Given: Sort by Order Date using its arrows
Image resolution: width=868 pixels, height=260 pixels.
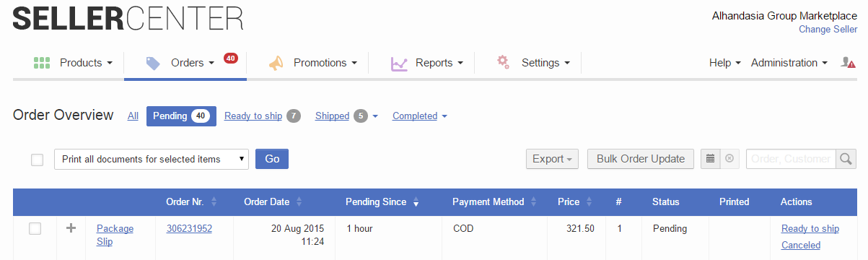Looking at the screenshot, I should pos(299,202).
